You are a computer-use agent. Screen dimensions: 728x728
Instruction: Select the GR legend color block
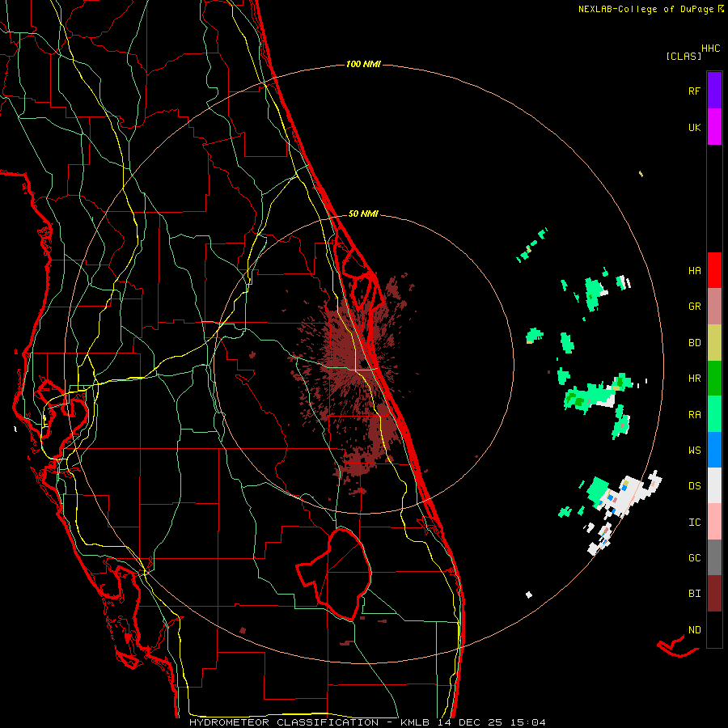pos(714,306)
